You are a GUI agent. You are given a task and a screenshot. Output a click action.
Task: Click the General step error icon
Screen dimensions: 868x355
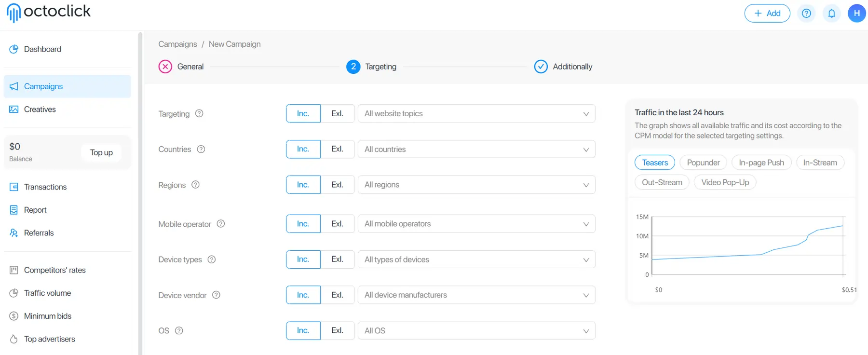click(165, 67)
